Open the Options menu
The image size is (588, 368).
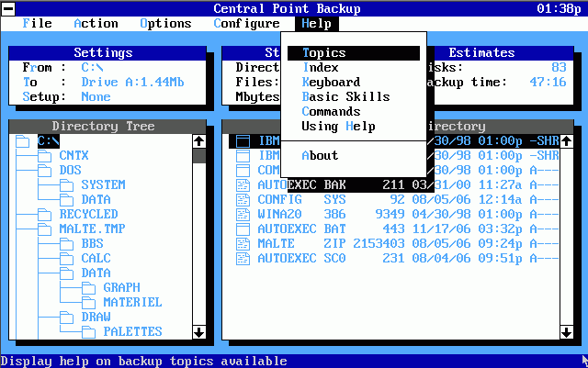(165, 23)
